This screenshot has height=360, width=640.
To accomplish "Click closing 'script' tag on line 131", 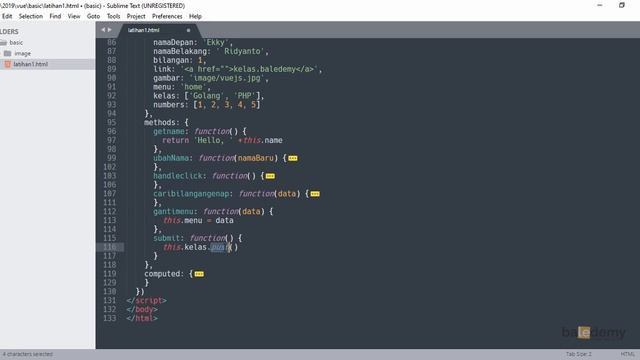I will 149,301.
